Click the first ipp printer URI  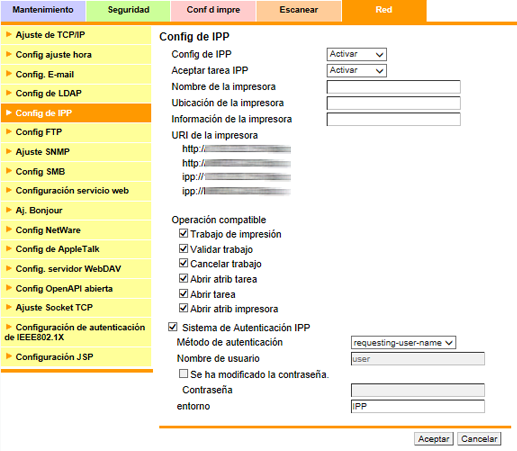(x=236, y=177)
